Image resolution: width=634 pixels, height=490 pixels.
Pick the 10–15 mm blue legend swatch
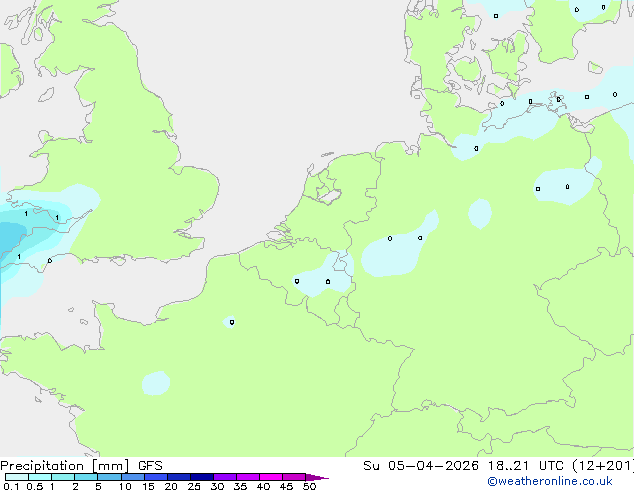(133, 477)
